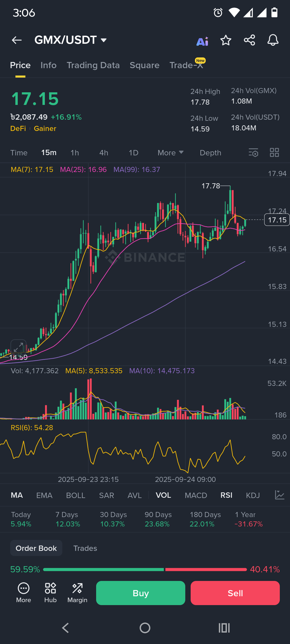Open the AI analysis icon
290x644 pixels.
pos(202,41)
